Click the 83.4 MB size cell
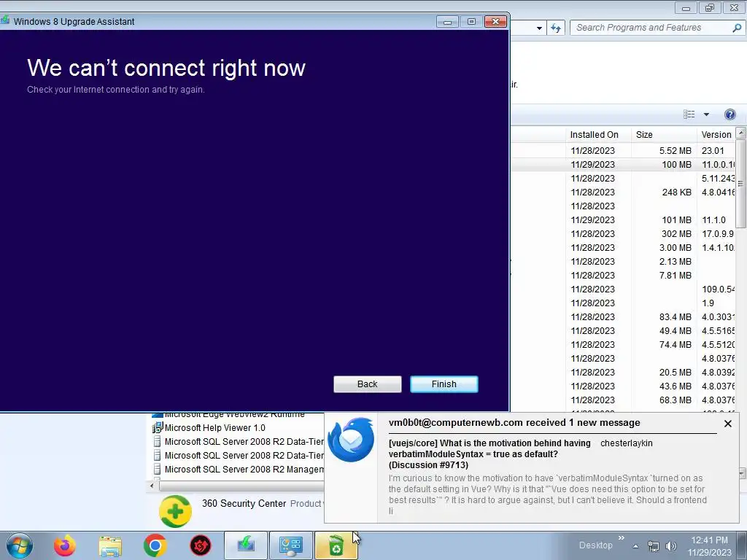Viewport: 747px width, 560px height. pyautogui.click(x=675, y=316)
